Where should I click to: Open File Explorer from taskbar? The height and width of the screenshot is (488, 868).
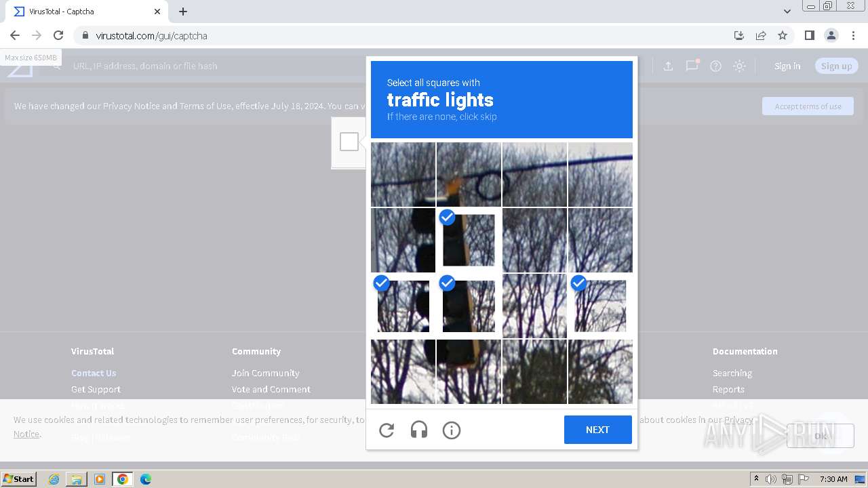[77, 479]
